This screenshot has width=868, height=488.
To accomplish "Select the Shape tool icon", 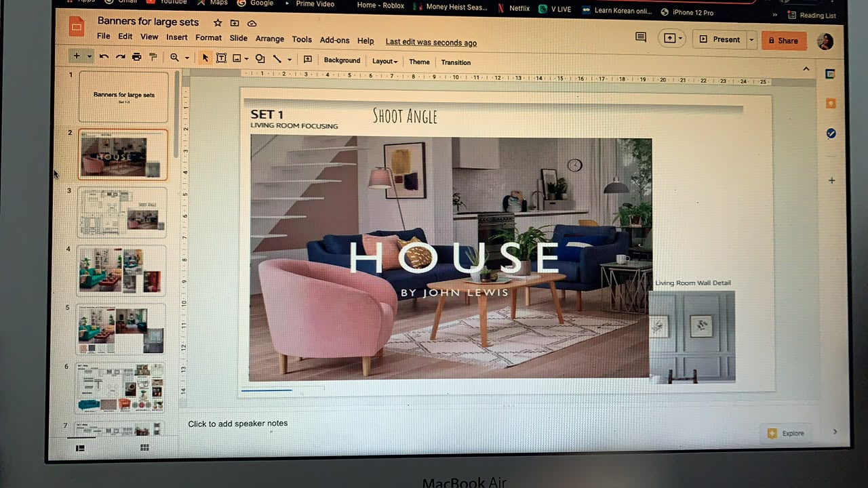I will (260, 59).
